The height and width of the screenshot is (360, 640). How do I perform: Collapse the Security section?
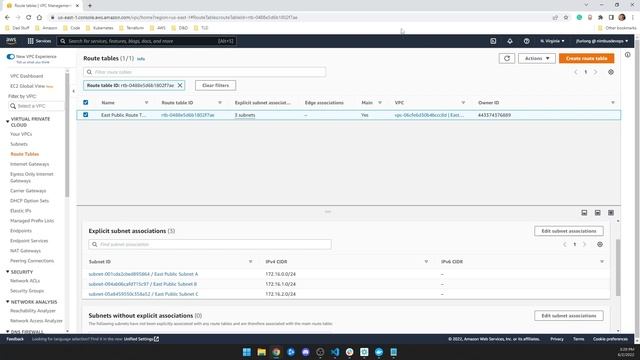(7, 272)
